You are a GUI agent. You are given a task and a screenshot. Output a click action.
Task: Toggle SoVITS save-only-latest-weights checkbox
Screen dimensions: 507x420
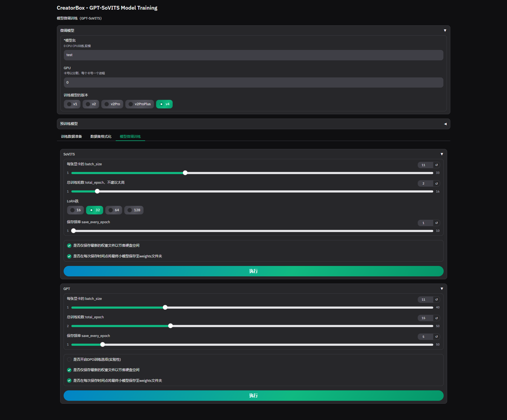[69, 246]
